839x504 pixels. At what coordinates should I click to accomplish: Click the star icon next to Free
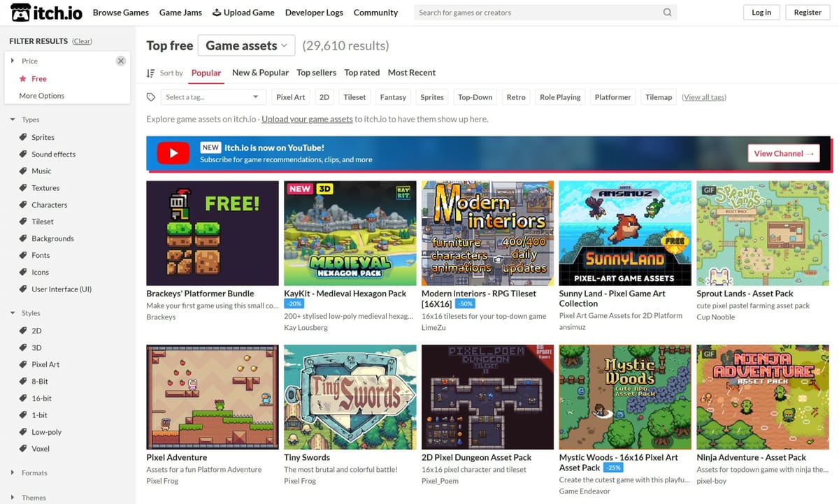pyautogui.click(x=23, y=79)
